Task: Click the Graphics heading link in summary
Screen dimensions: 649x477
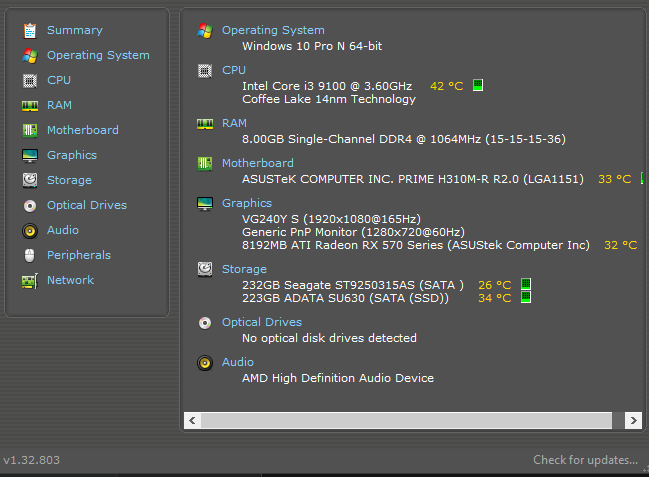Action: tap(247, 203)
